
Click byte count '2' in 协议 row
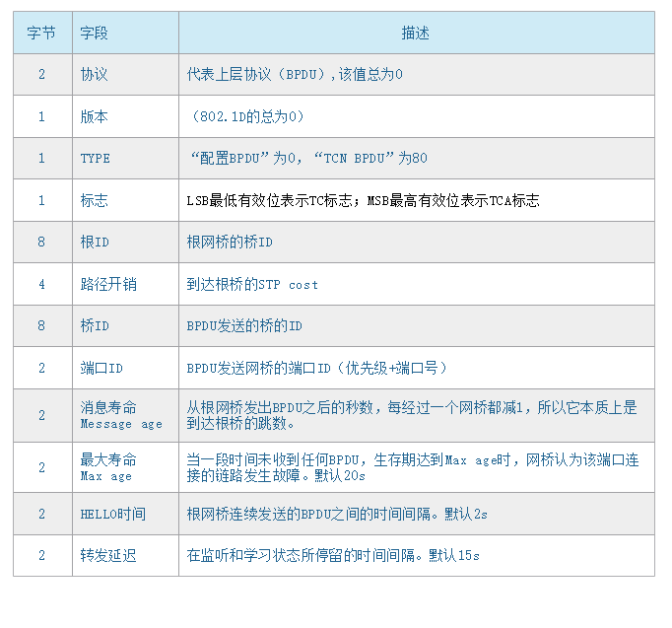(41, 74)
